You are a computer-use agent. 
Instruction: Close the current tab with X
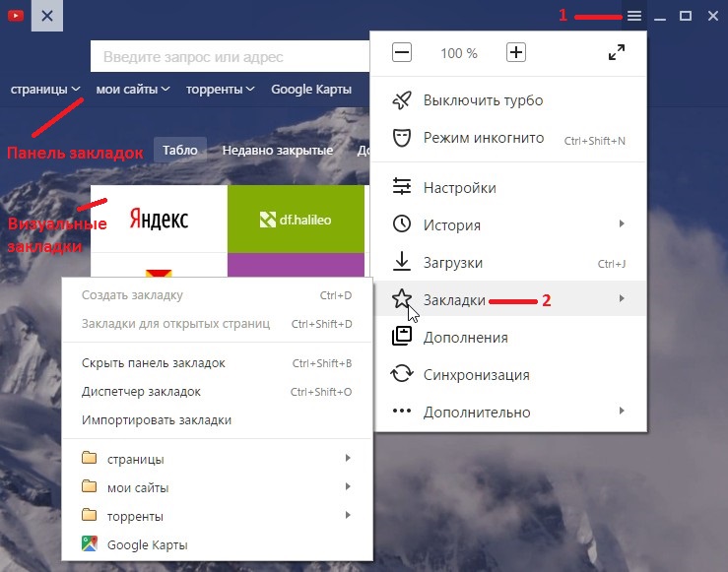coord(47,16)
